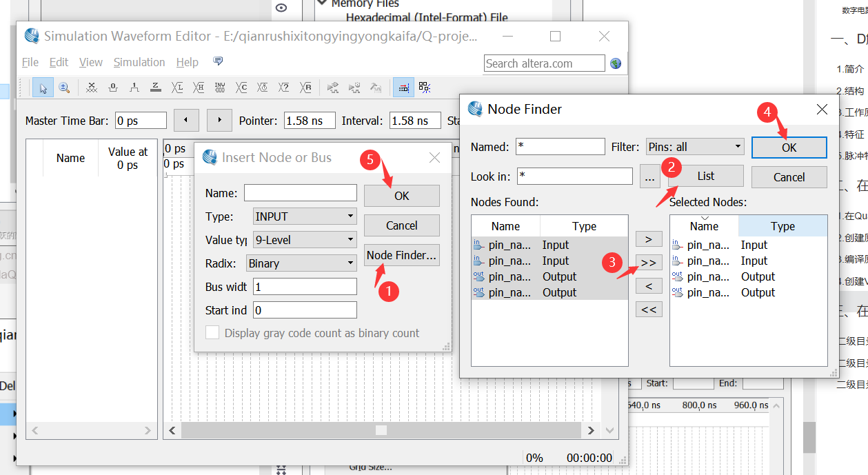Activate the Zoom tool in toolbar
The image size is (868, 475).
[x=64, y=88]
